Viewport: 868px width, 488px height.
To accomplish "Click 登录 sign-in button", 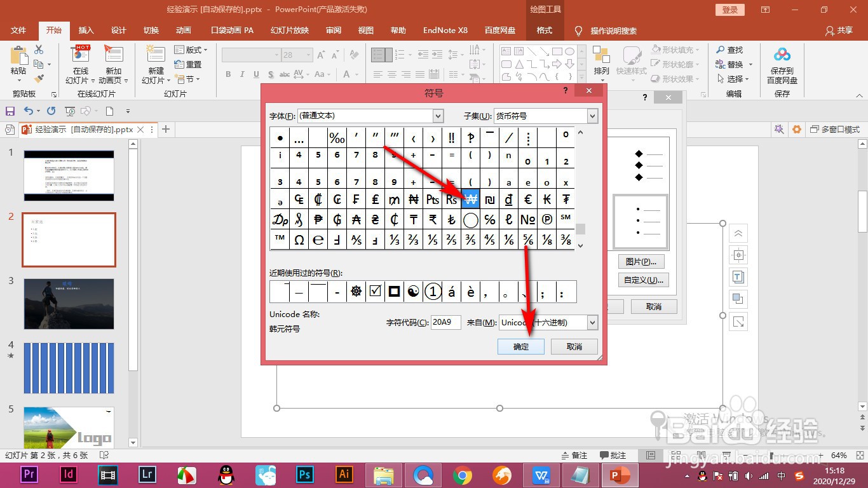I will click(730, 10).
